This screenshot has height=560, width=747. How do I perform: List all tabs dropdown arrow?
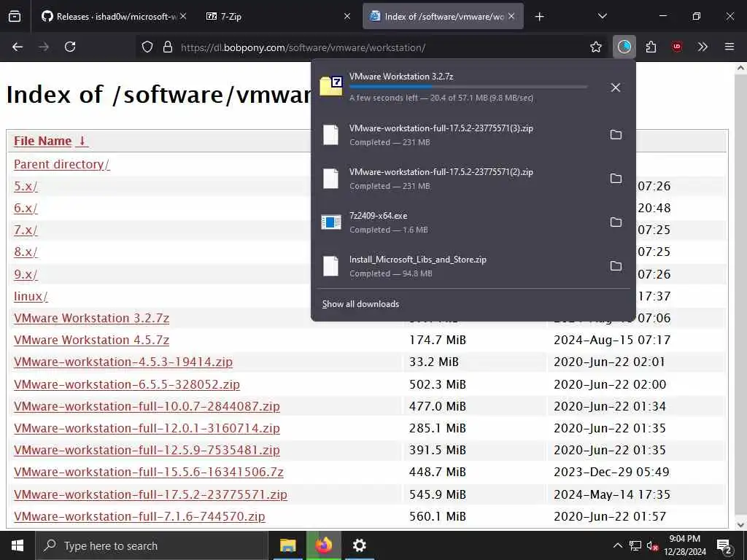pyautogui.click(x=602, y=17)
